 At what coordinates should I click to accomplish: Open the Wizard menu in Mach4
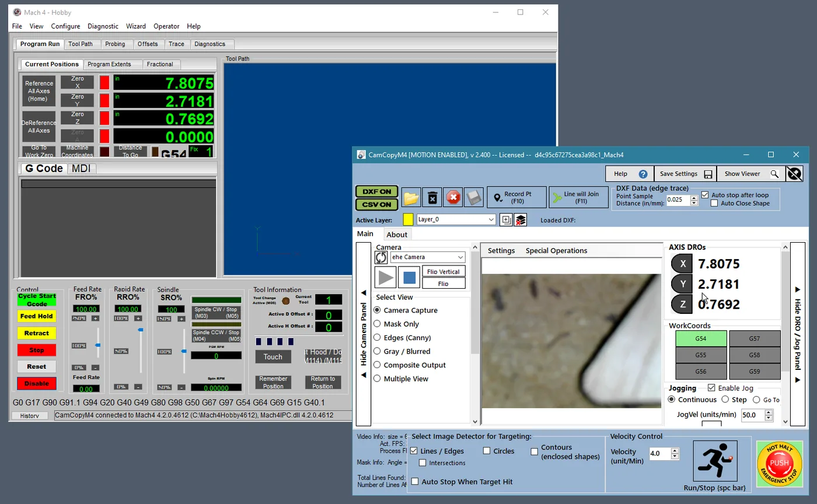point(136,26)
